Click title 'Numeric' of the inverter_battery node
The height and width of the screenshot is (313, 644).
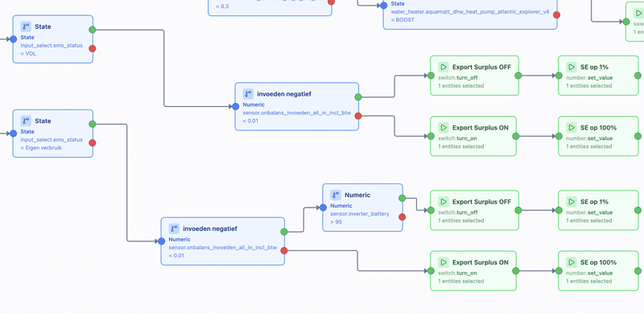click(357, 195)
